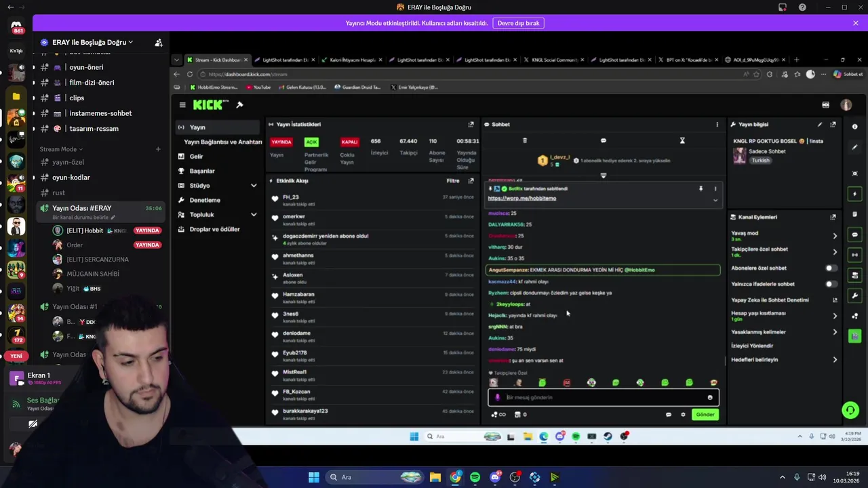The image size is (868, 488).
Task: Open the rust channel
Action: pos(58,192)
